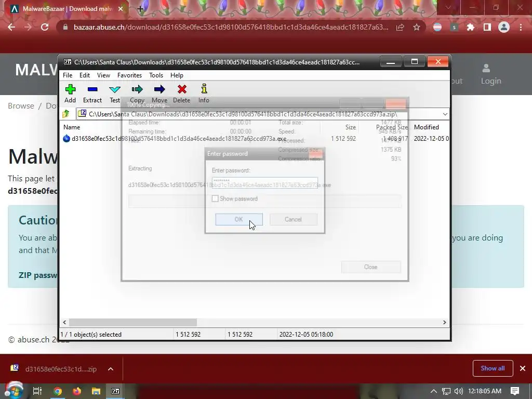Click the right arrow of horizontal scrollbar
The width and height of the screenshot is (532, 399).
point(445,322)
